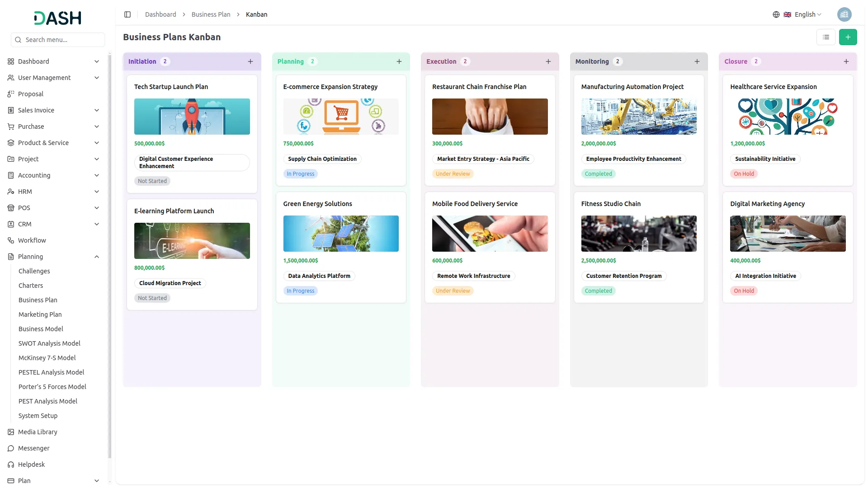Click the Messenger sidebar icon
This screenshot has width=868, height=488.
click(11, 448)
